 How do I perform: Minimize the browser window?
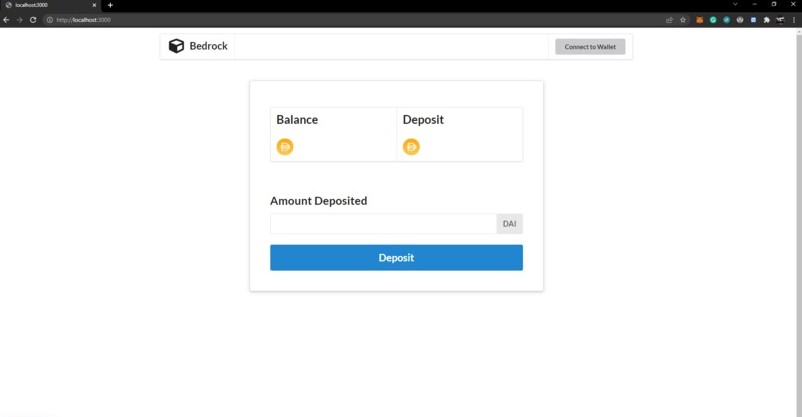[754, 4]
